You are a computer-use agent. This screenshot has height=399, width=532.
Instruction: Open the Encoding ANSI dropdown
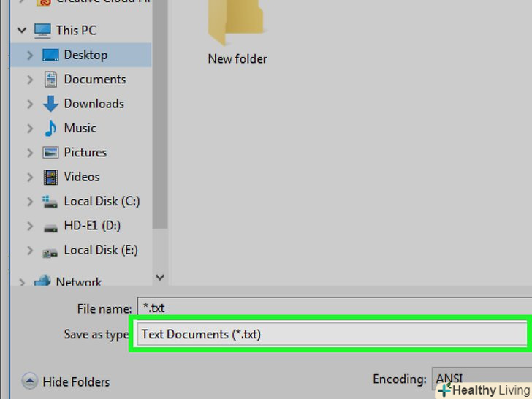(x=482, y=379)
